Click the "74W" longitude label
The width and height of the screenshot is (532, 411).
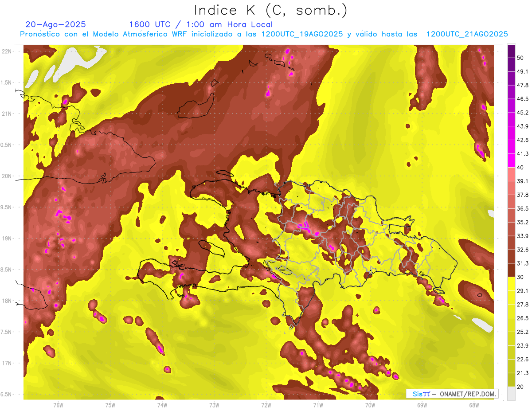pos(162,405)
